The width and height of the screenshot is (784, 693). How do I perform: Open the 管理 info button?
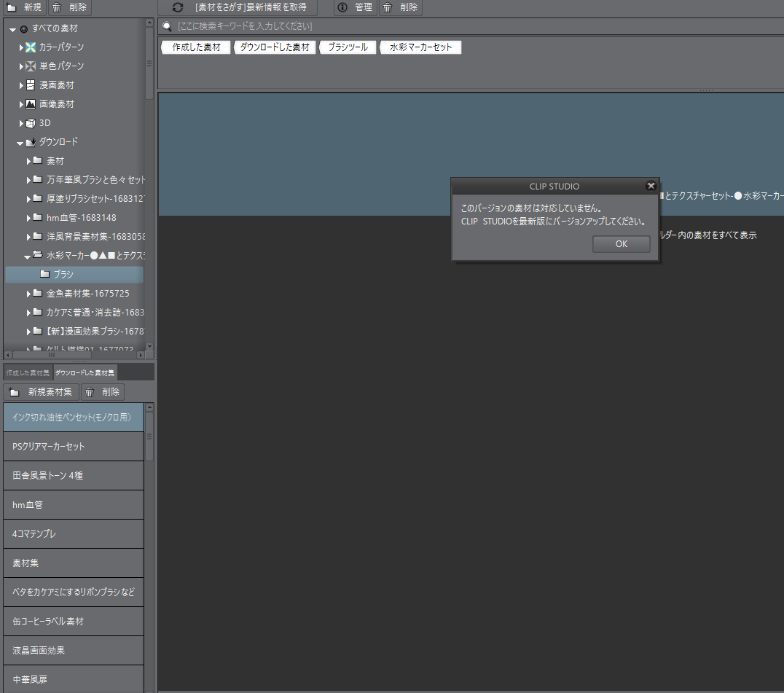pyautogui.click(x=356, y=7)
